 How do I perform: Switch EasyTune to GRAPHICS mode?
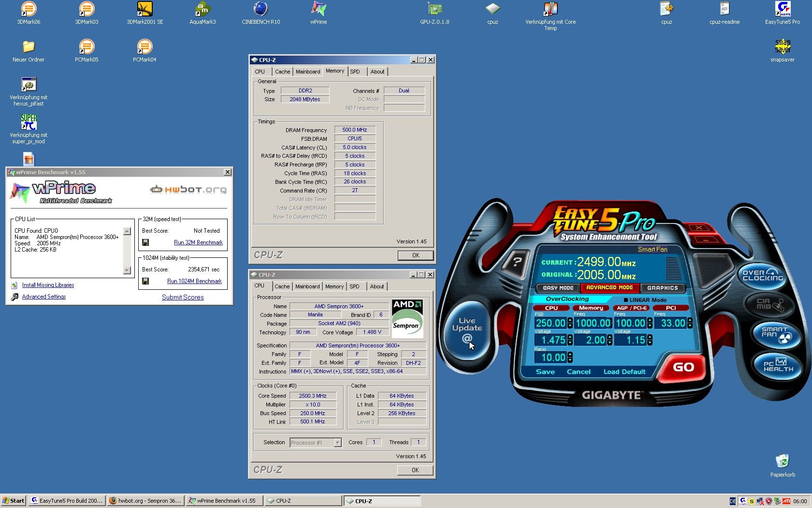[663, 288]
